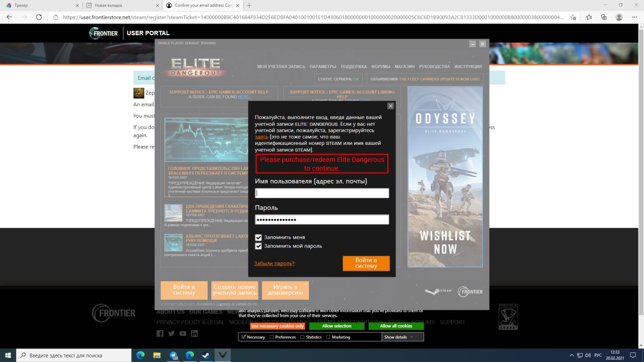This screenshot has height=362, width=644.
Task: Open the Frontier Facebook page icon
Action: coord(160,333)
